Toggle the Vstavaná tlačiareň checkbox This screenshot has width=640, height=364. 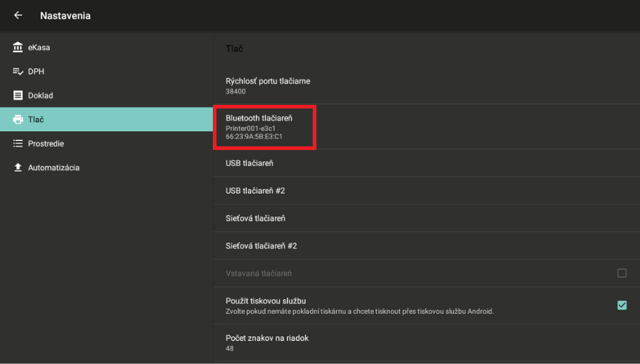pos(622,273)
